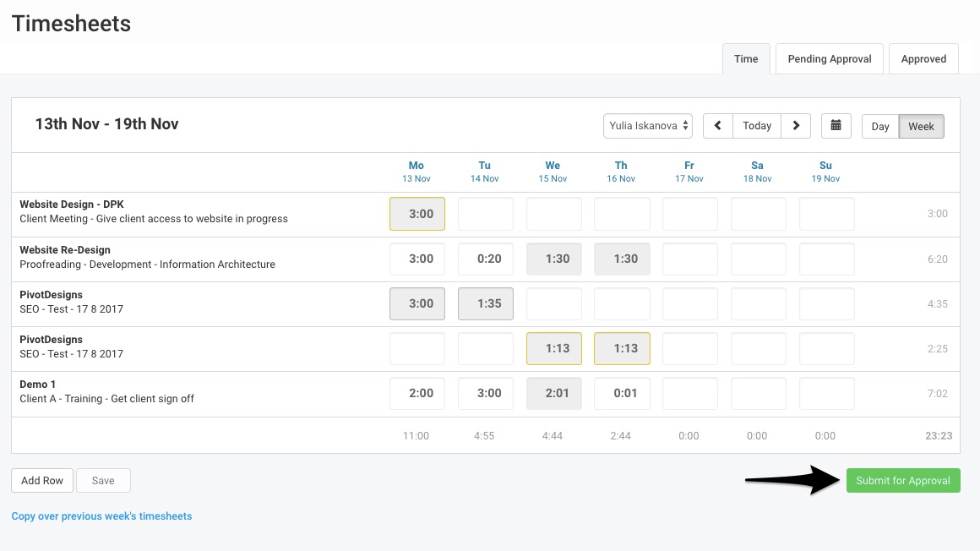Add a new timesheet row
The image size is (980, 551).
click(41, 480)
